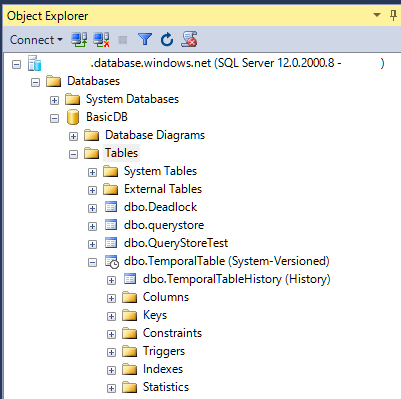Select the dbo.Deadlock table
Viewport: 401px width, 399px height.
[160, 207]
